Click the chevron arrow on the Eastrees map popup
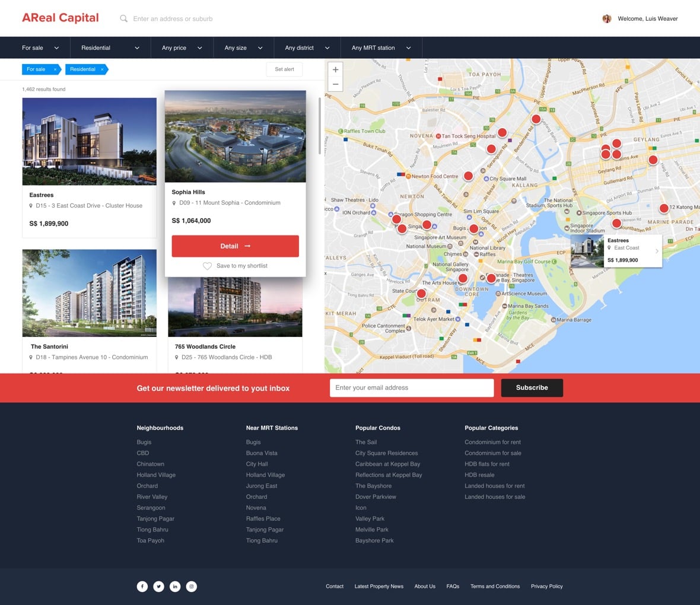This screenshot has width=700, height=605. tap(657, 251)
